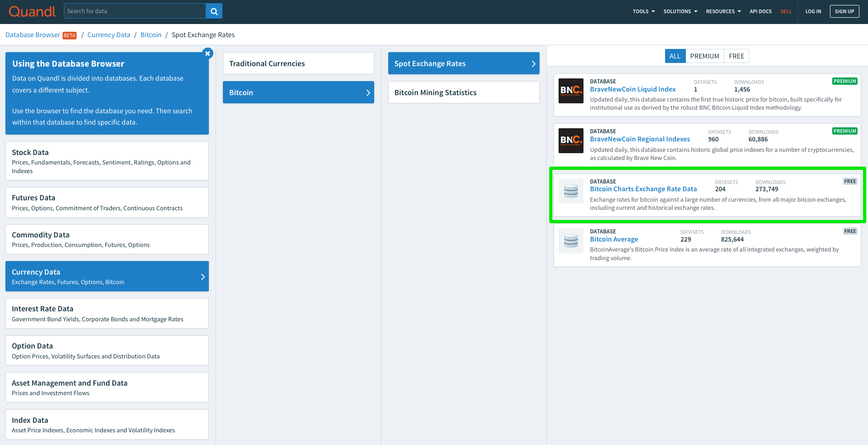Image resolution: width=868 pixels, height=445 pixels.
Task: Click the Log In link
Action: coord(813,11)
